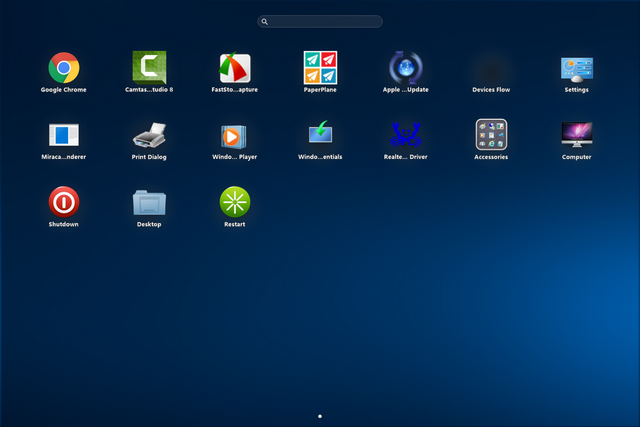Open Google Chrome from the launcher

coord(64,68)
